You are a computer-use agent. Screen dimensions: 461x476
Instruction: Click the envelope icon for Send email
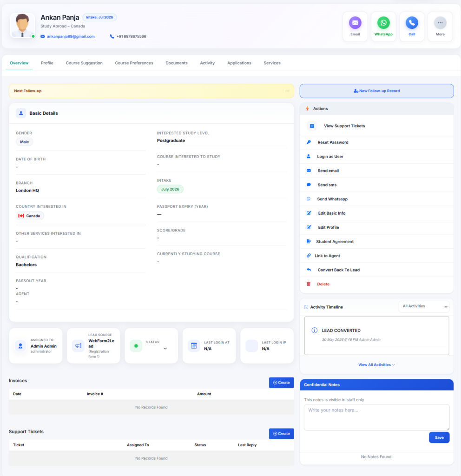pyautogui.click(x=309, y=171)
